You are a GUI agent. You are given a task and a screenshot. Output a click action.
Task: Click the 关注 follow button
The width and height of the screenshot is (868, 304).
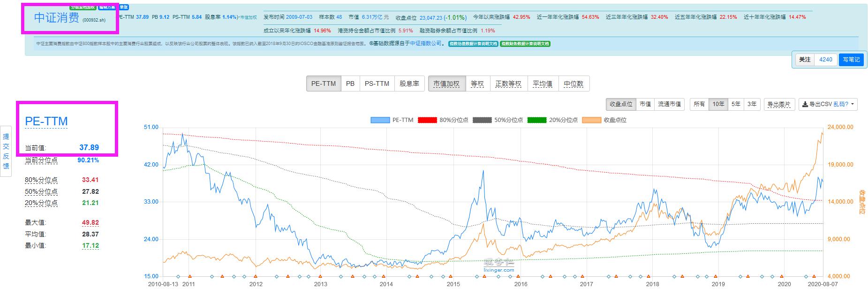tap(805, 60)
